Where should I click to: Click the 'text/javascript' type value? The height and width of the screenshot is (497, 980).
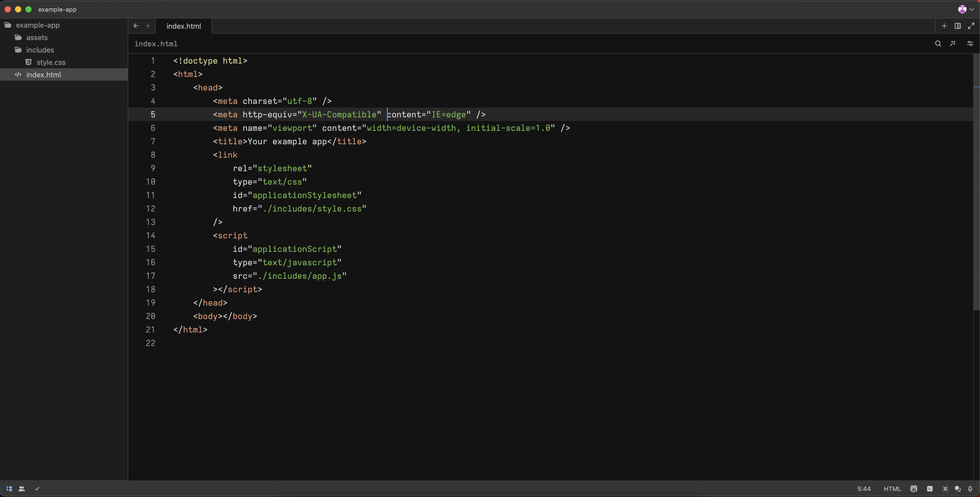point(300,262)
